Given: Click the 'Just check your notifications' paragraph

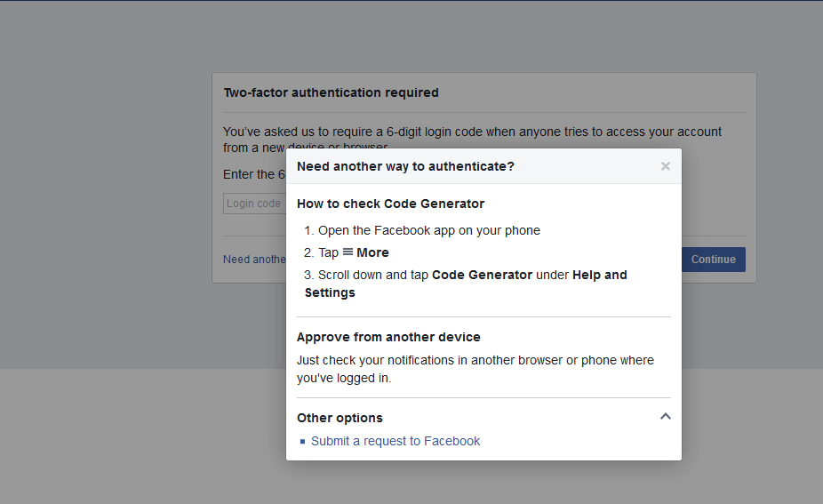Looking at the screenshot, I should (475, 369).
